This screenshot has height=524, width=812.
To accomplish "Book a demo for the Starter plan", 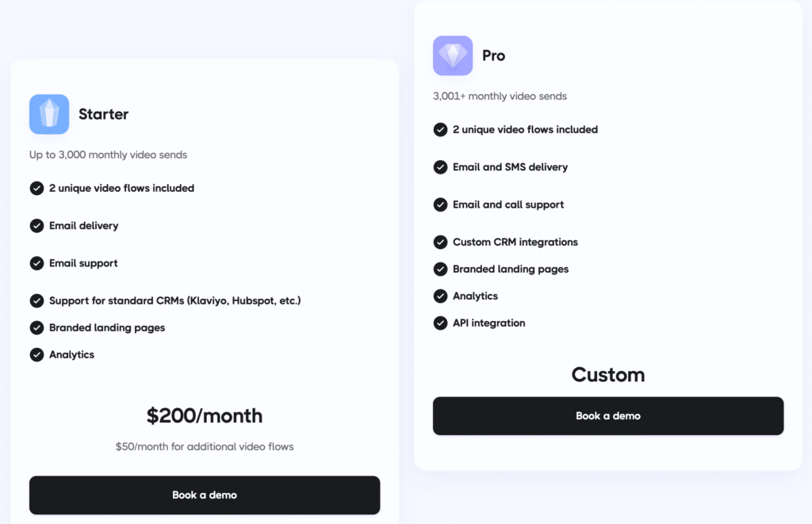I will pos(205,495).
